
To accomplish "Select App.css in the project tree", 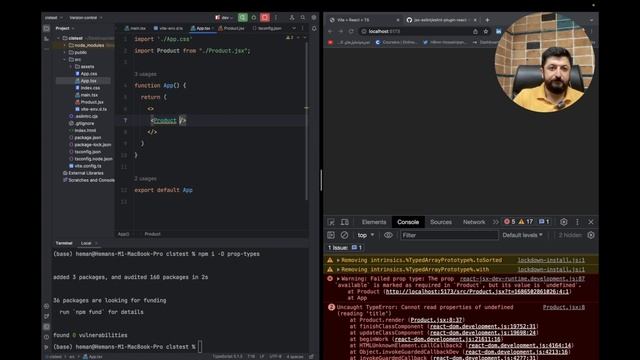I will point(89,74).
